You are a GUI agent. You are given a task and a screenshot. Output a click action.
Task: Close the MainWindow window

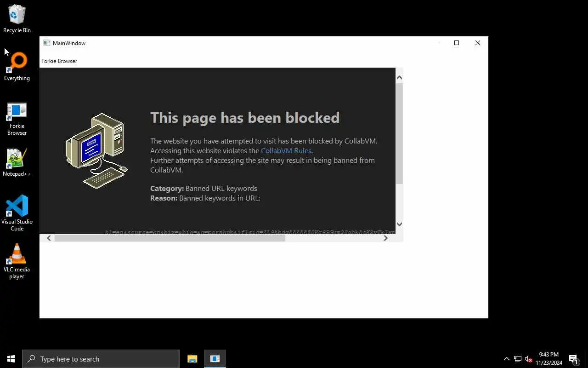click(x=478, y=43)
